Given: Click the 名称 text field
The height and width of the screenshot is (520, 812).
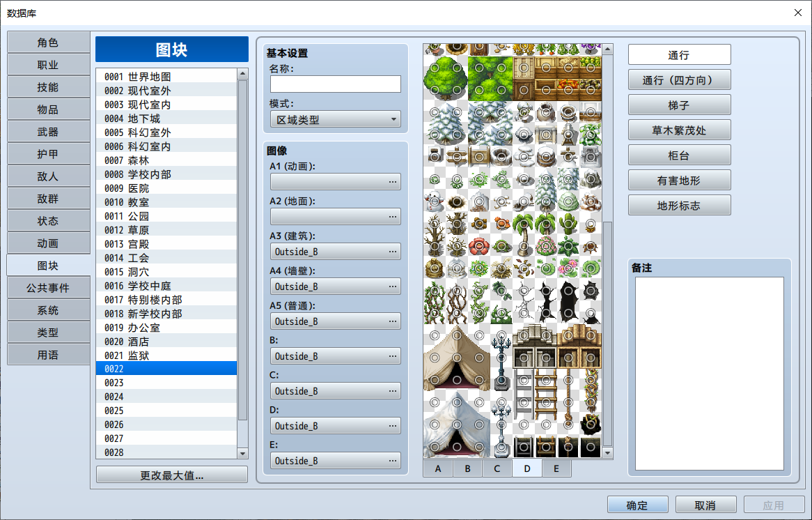Looking at the screenshot, I should click(336, 84).
